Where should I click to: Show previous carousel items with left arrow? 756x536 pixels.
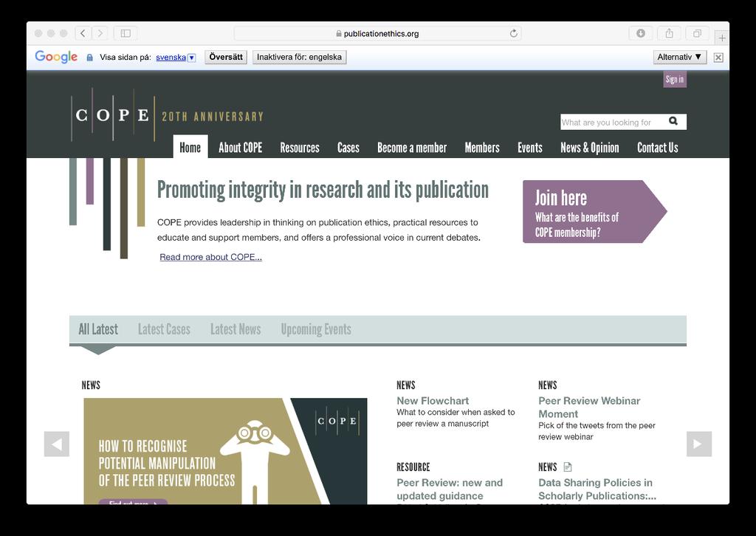pyautogui.click(x=56, y=444)
